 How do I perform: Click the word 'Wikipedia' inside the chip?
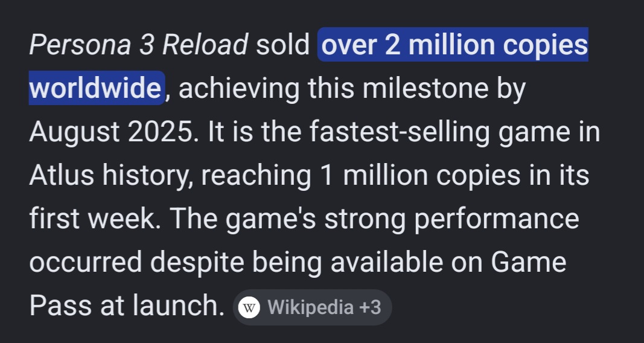pyautogui.click(x=310, y=307)
